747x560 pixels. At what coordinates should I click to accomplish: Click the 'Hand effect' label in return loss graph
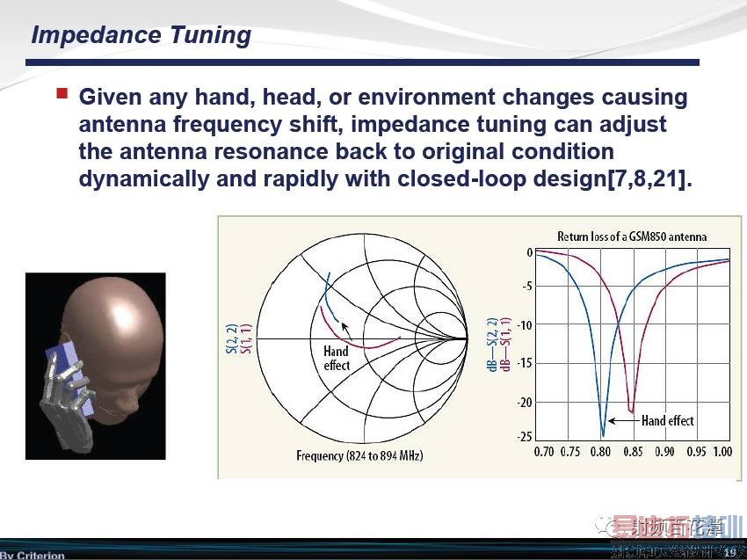click(667, 421)
